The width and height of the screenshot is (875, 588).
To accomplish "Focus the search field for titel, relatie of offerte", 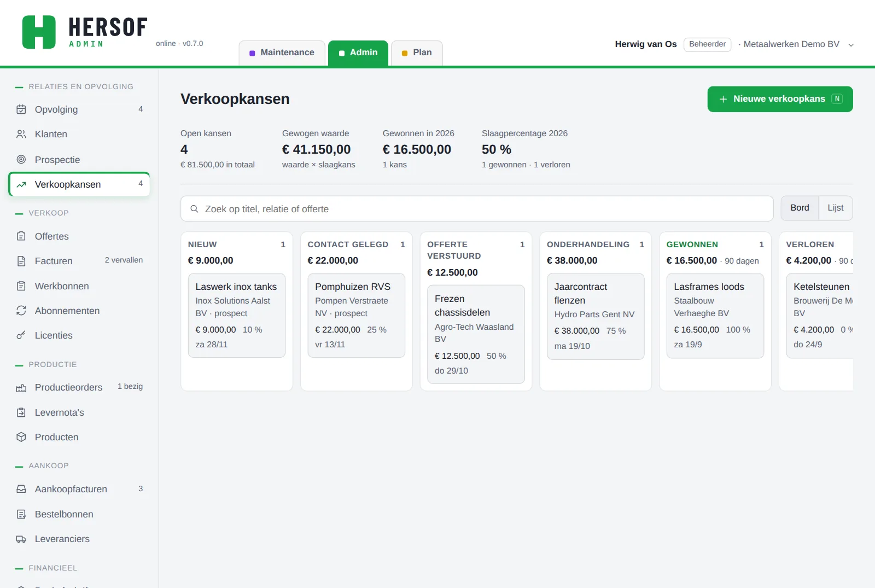I will (x=477, y=209).
